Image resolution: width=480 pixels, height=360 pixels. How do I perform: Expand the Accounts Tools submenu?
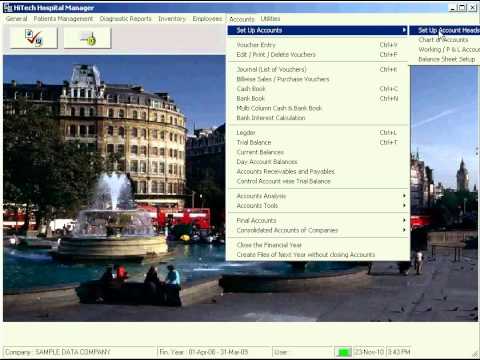tap(318, 206)
